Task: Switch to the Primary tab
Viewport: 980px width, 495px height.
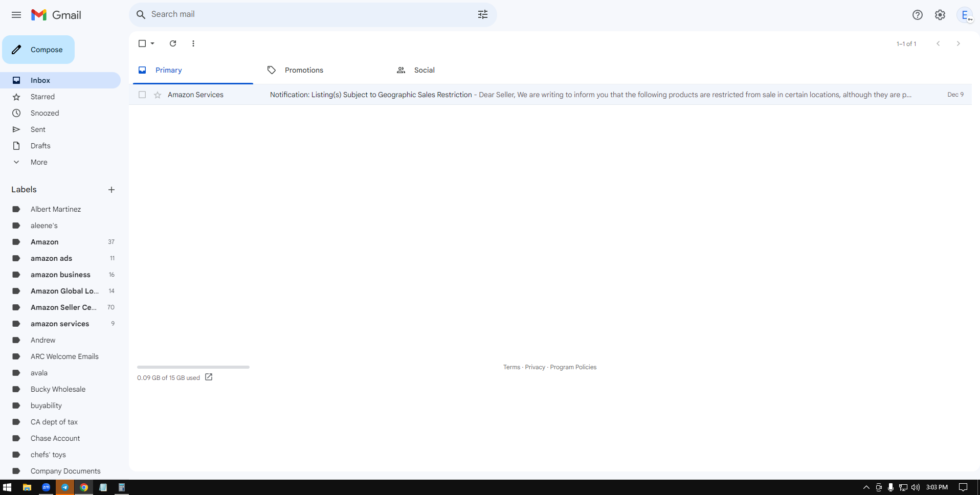Action: tap(193, 70)
